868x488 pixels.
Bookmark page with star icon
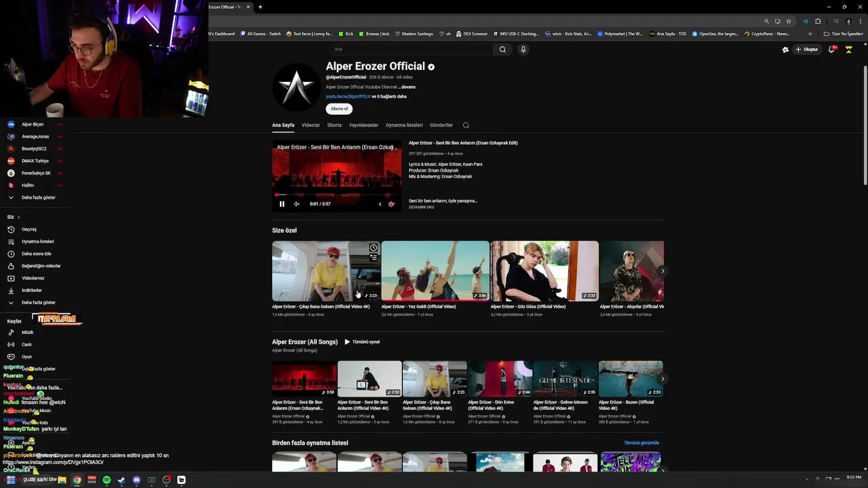(x=789, y=21)
